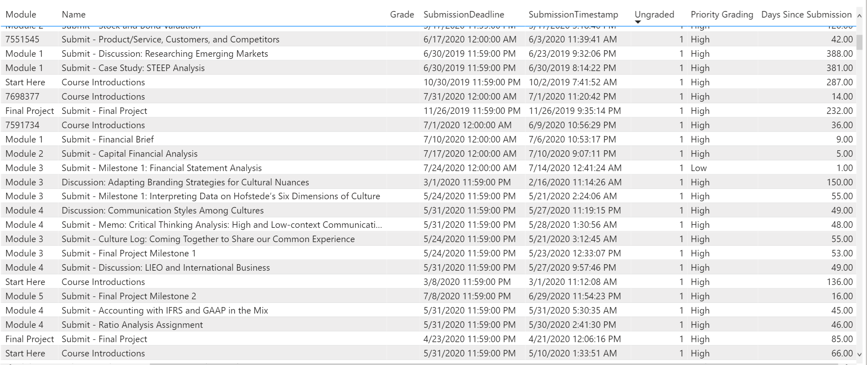Click the SubmissionTimestamp column header
The width and height of the screenshot is (868, 365).
(x=573, y=15)
